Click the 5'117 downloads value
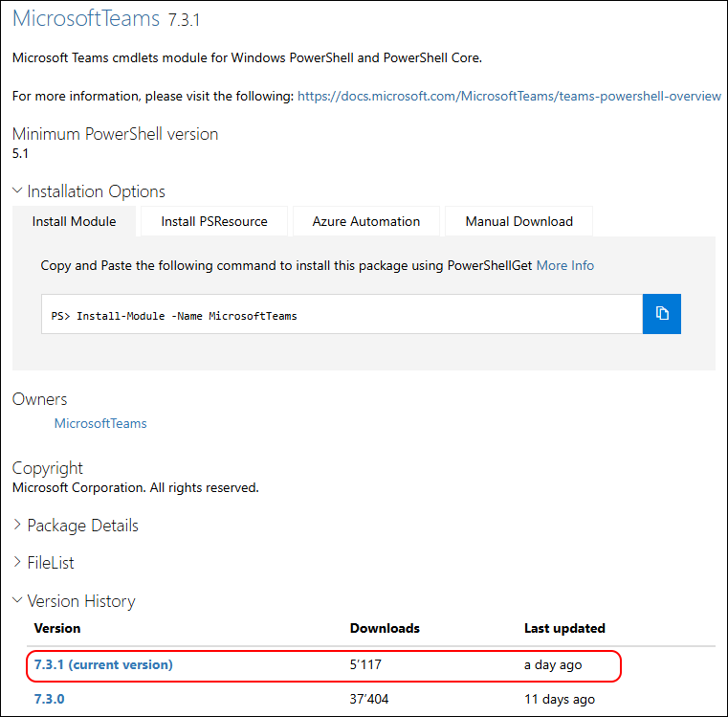 (365, 664)
